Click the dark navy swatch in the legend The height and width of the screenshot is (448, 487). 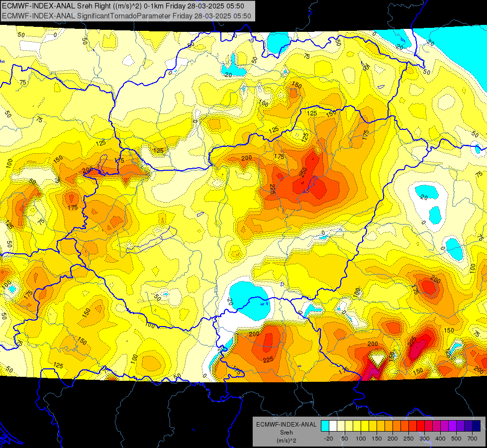476,426
